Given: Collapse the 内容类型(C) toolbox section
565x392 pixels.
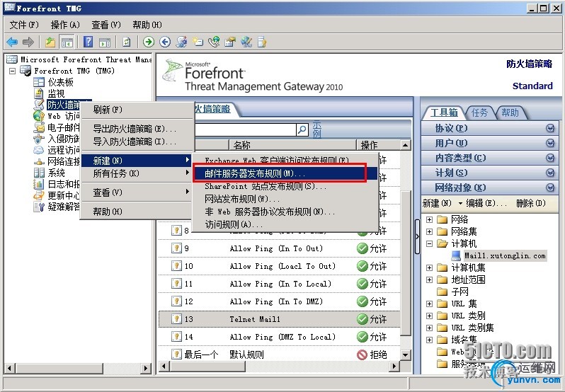Looking at the screenshot, I should click(550, 158).
